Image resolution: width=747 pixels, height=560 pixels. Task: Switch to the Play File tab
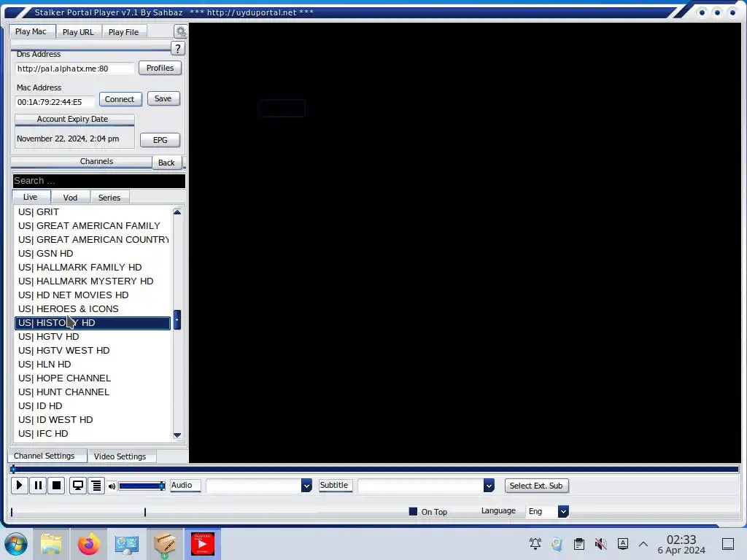[x=123, y=32]
